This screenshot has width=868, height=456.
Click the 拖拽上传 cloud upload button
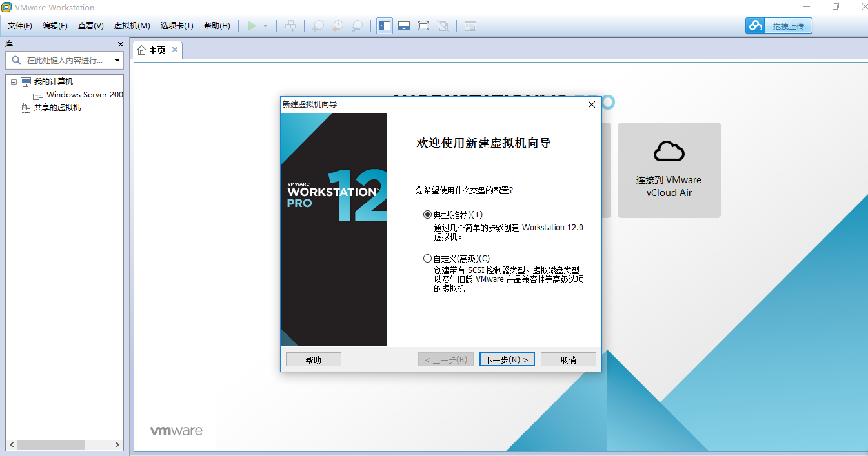tap(779, 26)
